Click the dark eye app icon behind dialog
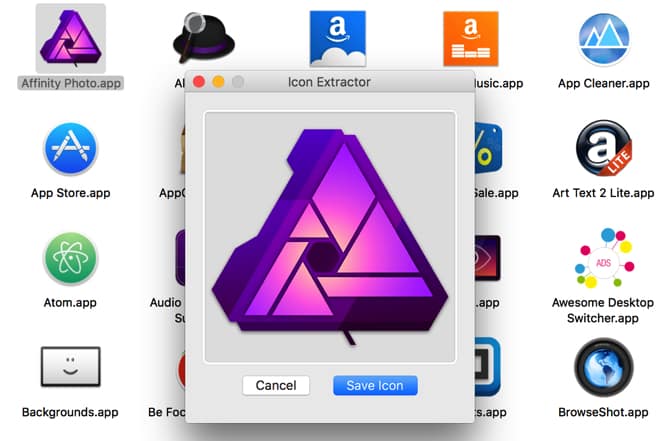The width and height of the screenshot is (660, 441). (x=487, y=258)
